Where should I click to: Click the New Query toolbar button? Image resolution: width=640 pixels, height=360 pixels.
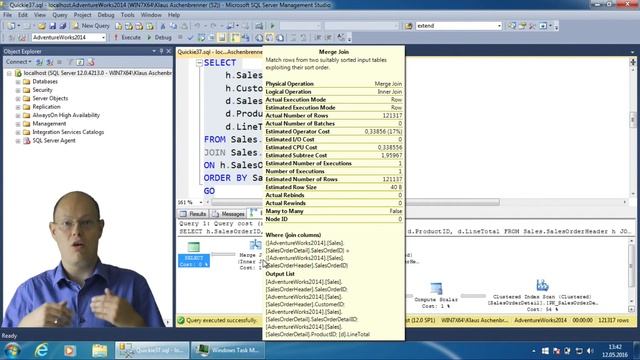pyautogui.click(x=91, y=26)
